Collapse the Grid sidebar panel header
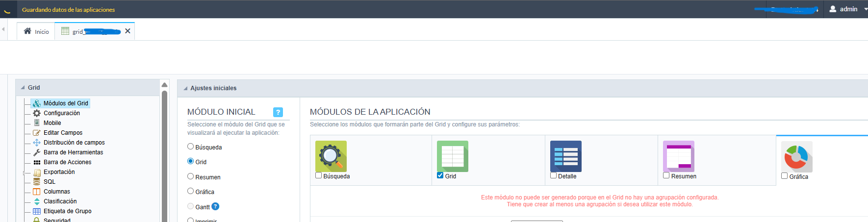The width and height of the screenshot is (868, 222). [23, 88]
